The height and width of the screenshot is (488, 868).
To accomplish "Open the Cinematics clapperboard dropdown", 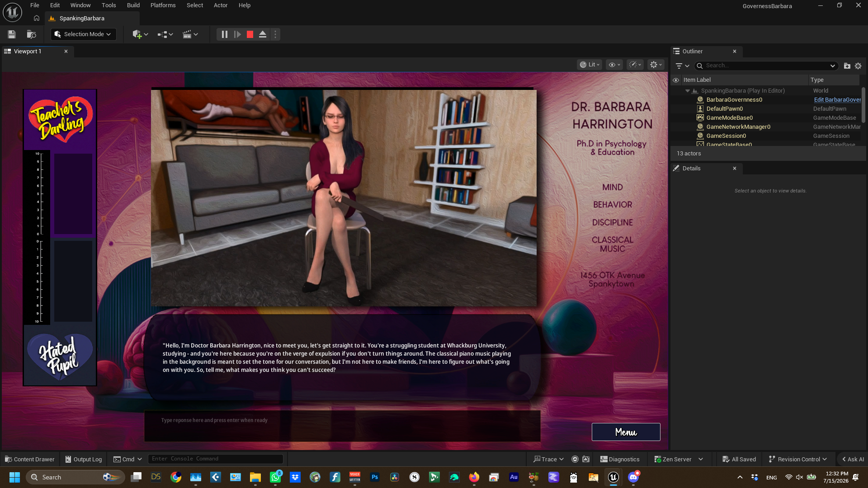I will 190,34.
